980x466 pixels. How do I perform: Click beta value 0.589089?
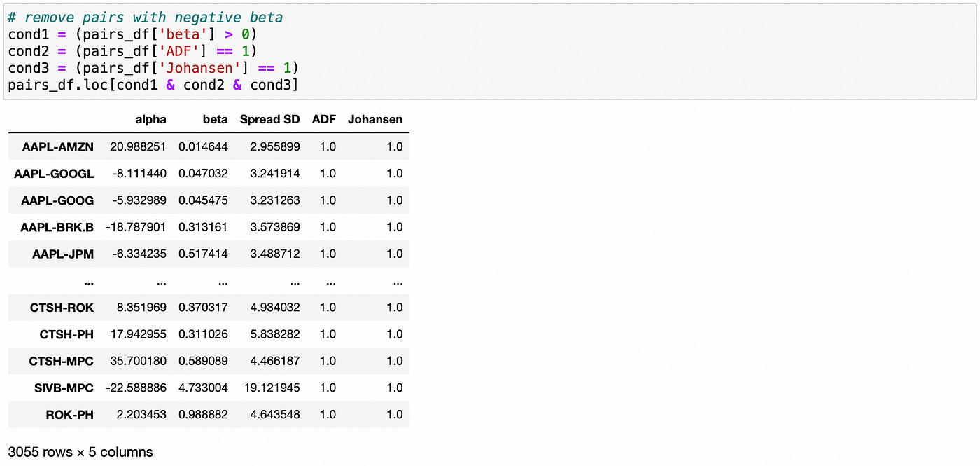(x=203, y=361)
